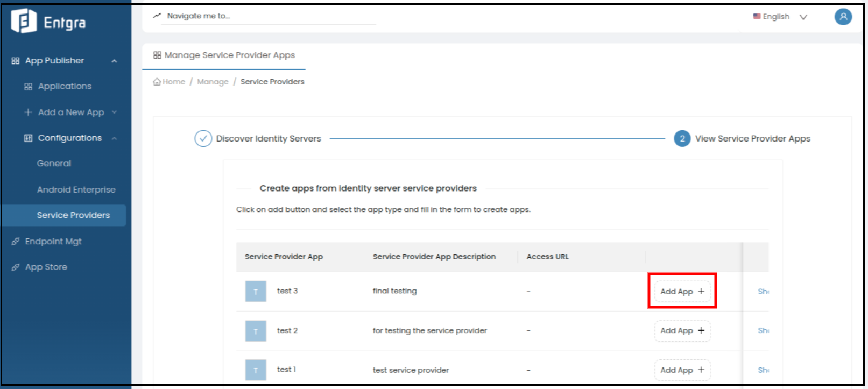Click the test 3 app avatar thumbnail
Viewport: 868px width, 389px height.
point(256,292)
